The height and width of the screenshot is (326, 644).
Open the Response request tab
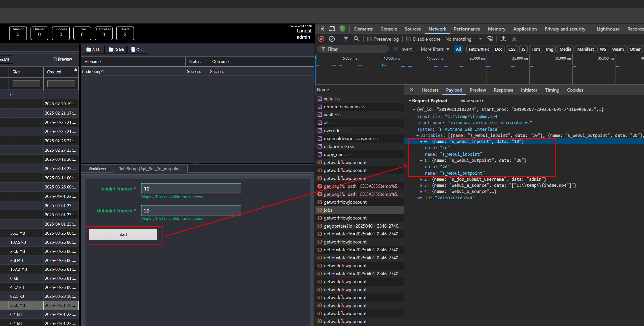[503, 90]
